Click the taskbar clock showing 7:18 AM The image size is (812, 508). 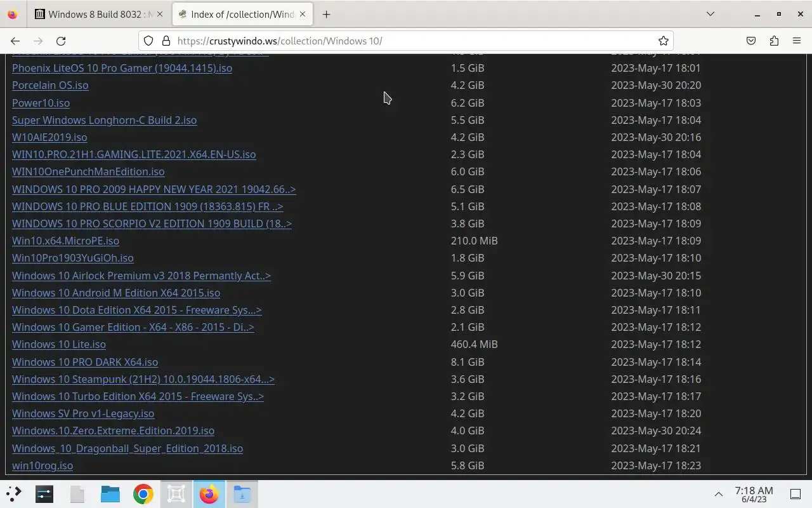(x=754, y=494)
